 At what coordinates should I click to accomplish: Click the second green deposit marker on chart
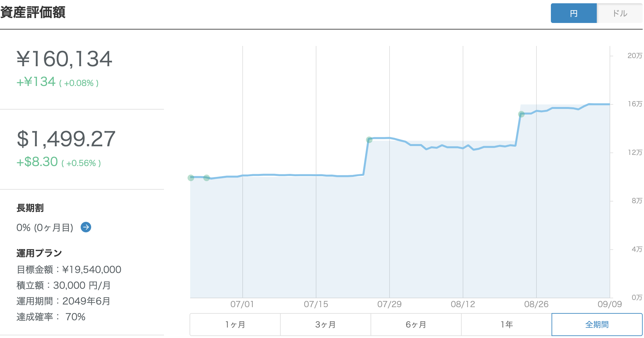point(207,178)
